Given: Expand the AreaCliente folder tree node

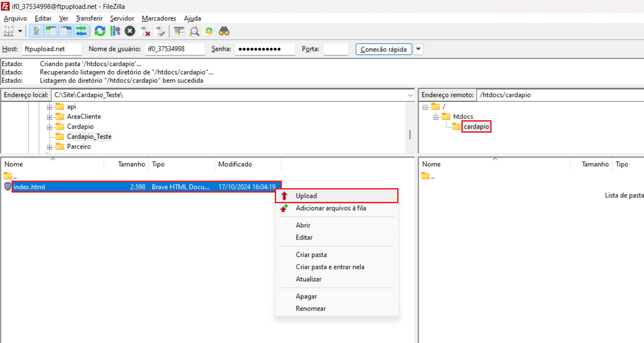Looking at the screenshot, I should tap(50, 117).
